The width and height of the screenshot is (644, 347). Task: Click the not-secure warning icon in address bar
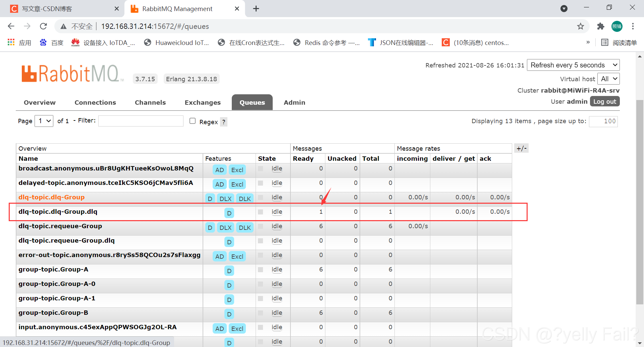tap(63, 27)
